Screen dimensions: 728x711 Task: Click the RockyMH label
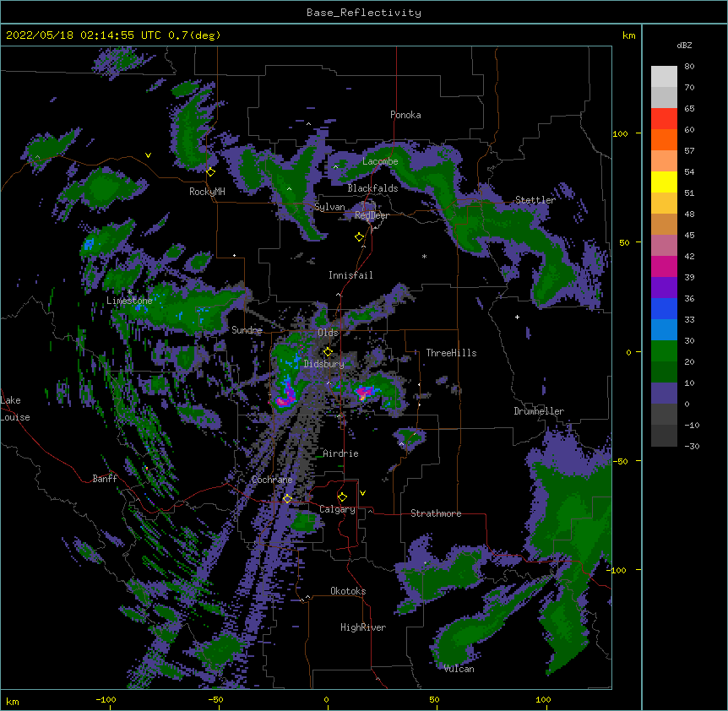(207, 192)
